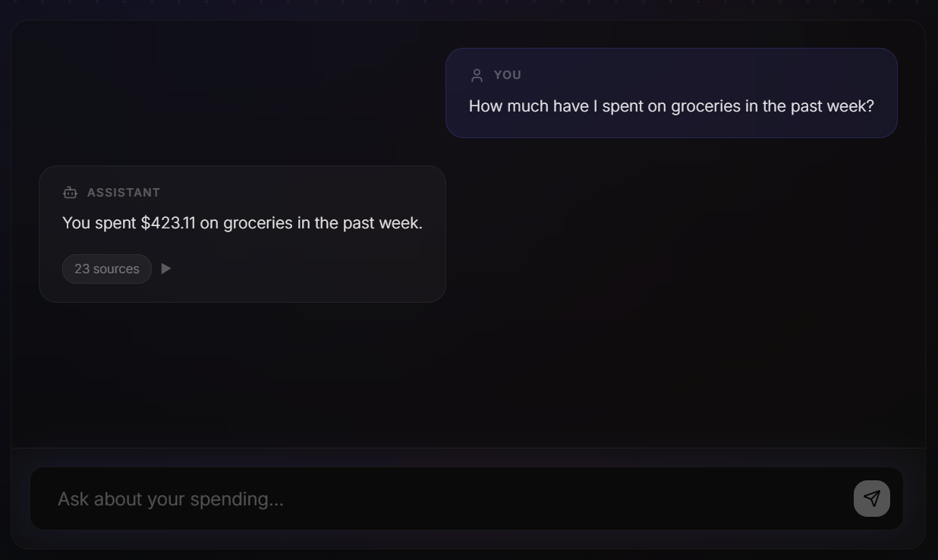Click the ASSISTANT label text
This screenshot has height=560, width=938.
pyautogui.click(x=124, y=192)
